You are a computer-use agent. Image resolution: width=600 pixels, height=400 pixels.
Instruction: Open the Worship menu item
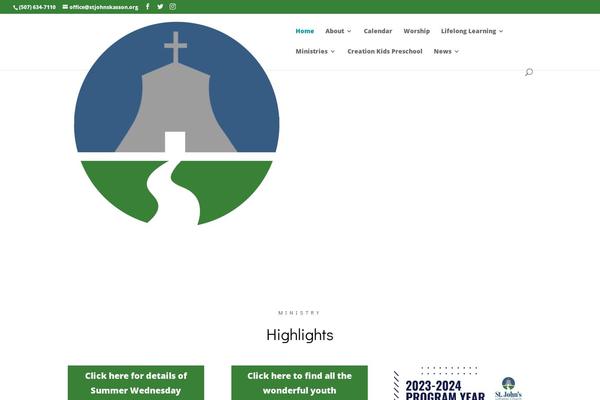416,31
